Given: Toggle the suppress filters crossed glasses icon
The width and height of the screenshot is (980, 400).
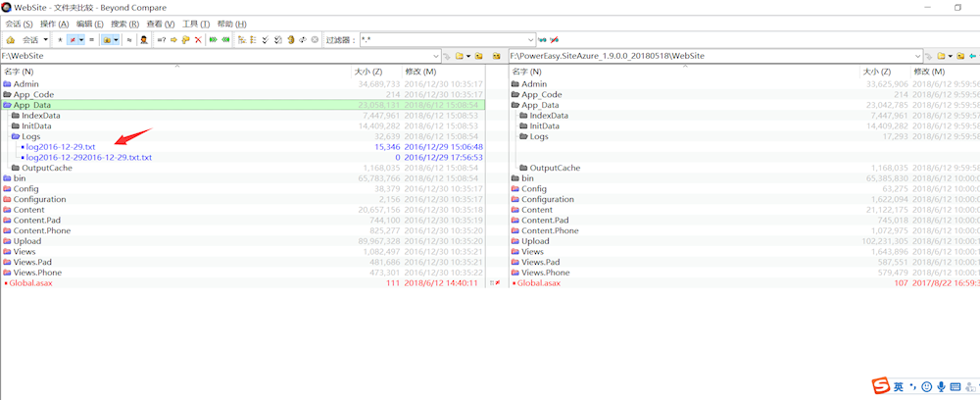Looking at the screenshot, I should pos(553,40).
